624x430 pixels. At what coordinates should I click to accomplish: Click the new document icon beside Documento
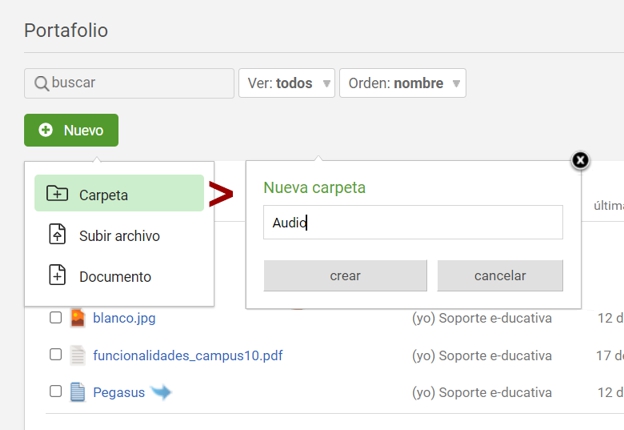[x=58, y=276]
